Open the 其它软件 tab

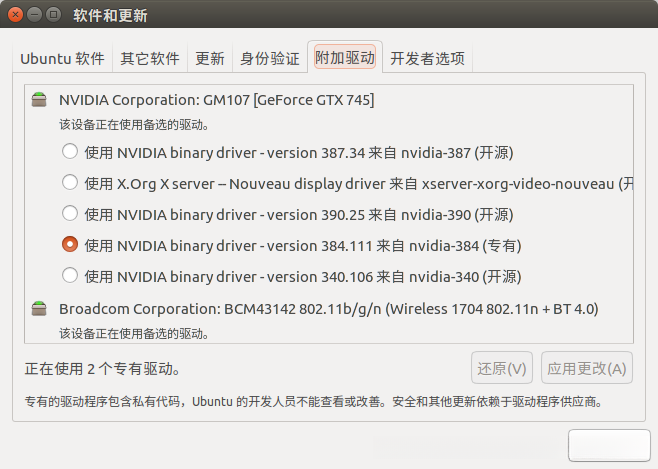(x=150, y=58)
